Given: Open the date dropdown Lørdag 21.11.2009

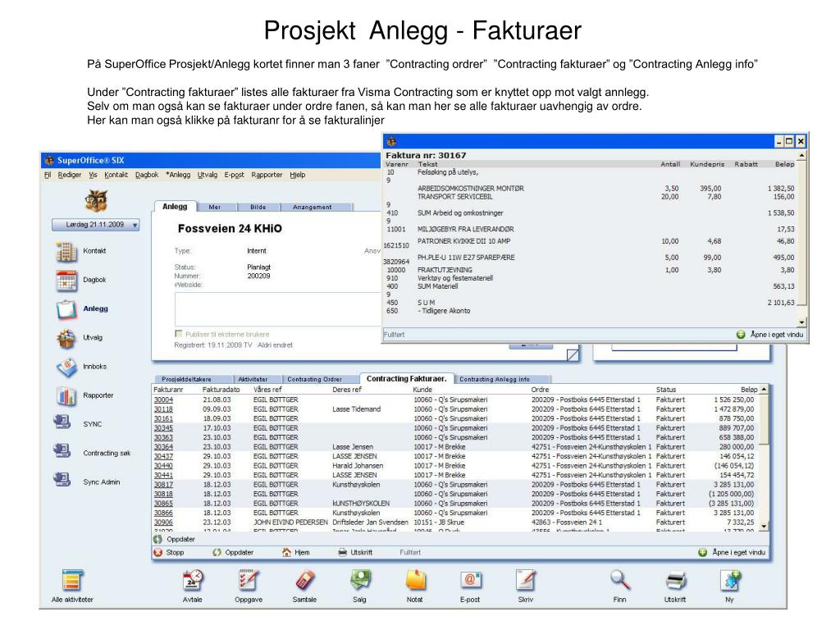Looking at the screenshot, I should click(95, 225).
